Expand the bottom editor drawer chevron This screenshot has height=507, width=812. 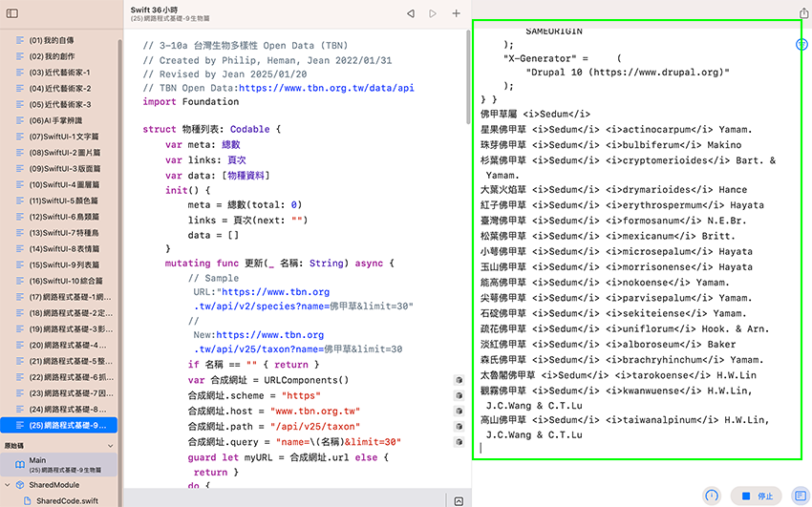coord(459,500)
